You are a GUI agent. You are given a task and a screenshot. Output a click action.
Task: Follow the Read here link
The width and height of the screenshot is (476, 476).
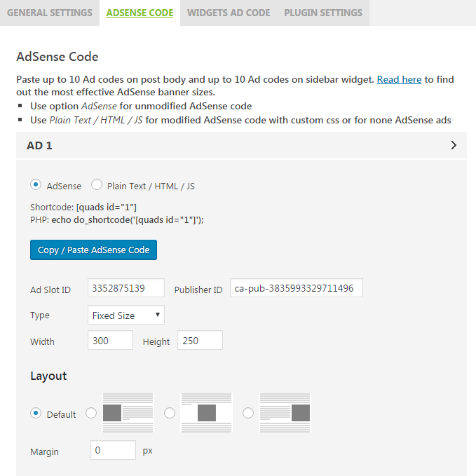(399, 79)
